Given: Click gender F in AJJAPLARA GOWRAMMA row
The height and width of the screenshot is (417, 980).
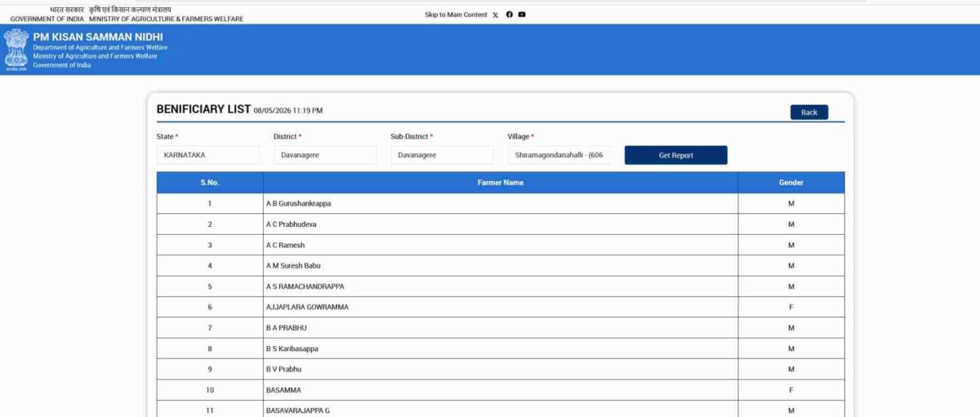Looking at the screenshot, I should click(791, 307).
